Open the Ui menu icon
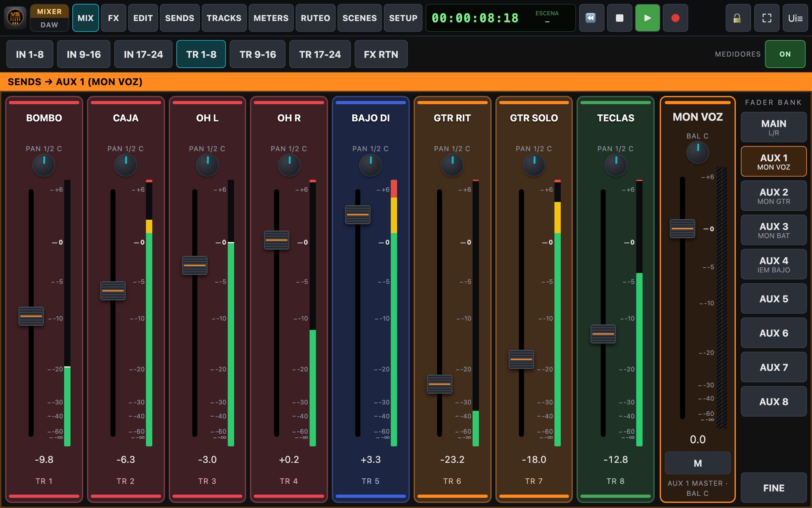812x508 pixels. (795, 18)
